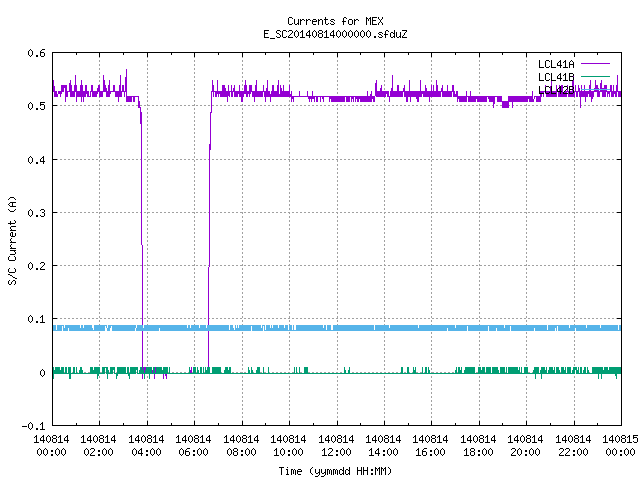Image resolution: width=640 pixels, height=480 pixels.
Task: Click the x-axis tick 140814 02:00
Action: 98,445
